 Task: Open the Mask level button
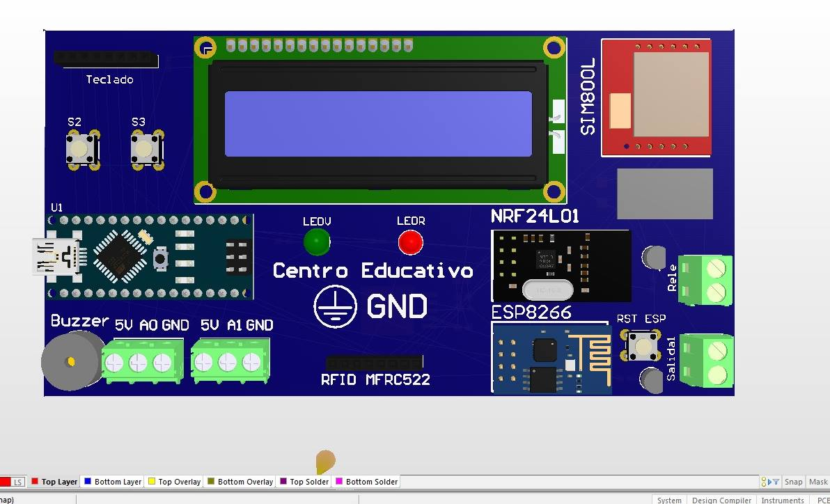818,482
